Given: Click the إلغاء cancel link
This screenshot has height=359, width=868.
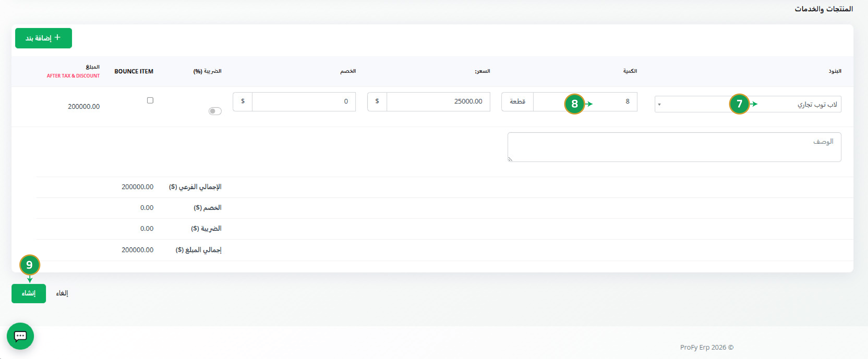Looking at the screenshot, I should [62, 293].
